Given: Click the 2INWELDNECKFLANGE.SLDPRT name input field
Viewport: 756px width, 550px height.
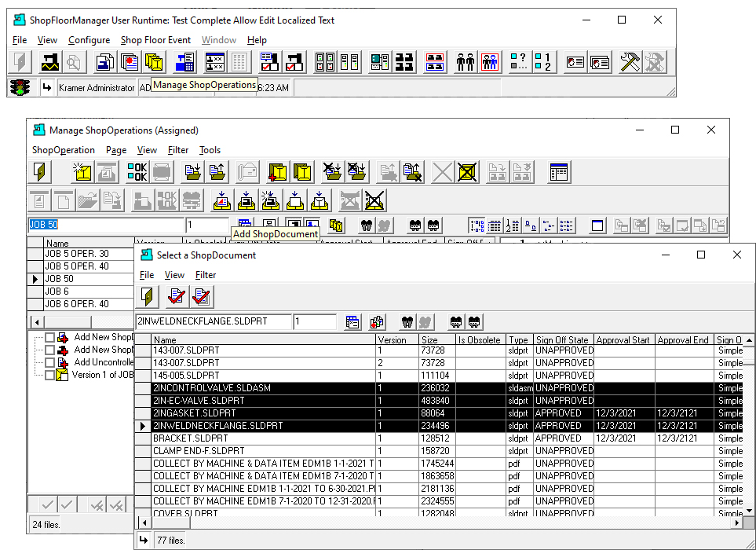Looking at the screenshot, I should pyautogui.click(x=214, y=322).
